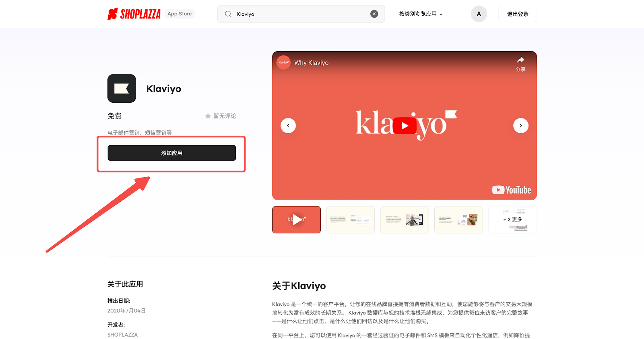
Task: Go to next media slide
Action: [x=521, y=126]
